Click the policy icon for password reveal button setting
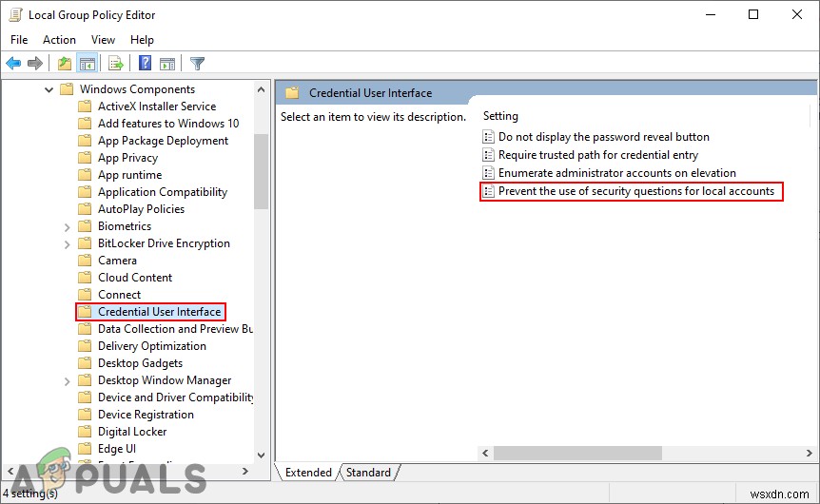This screenshot has width=820, height=504. 488,137
